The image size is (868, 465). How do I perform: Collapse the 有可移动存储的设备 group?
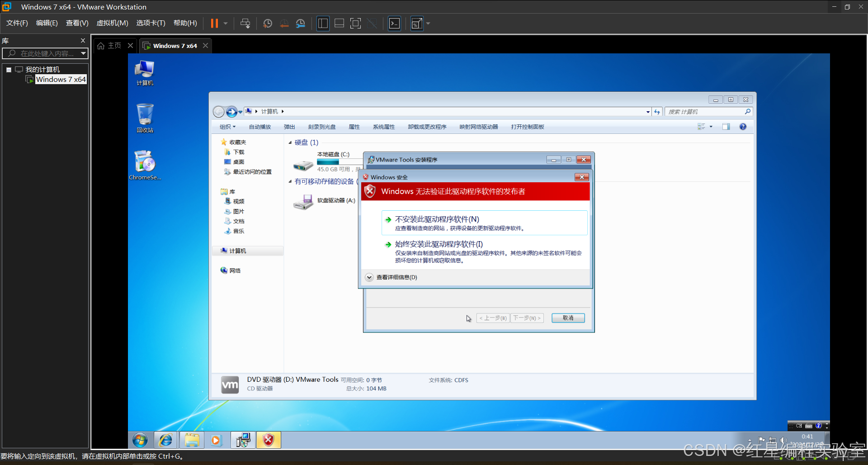point(290,181)
